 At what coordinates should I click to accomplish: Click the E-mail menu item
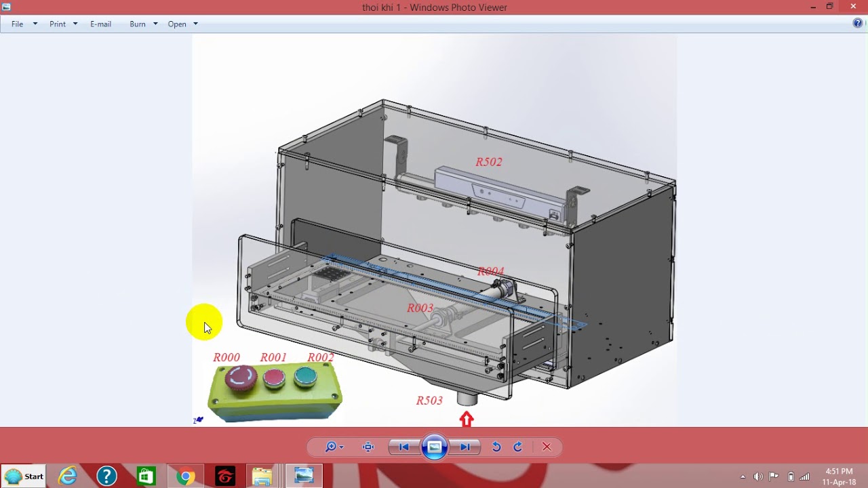[100, 24]
